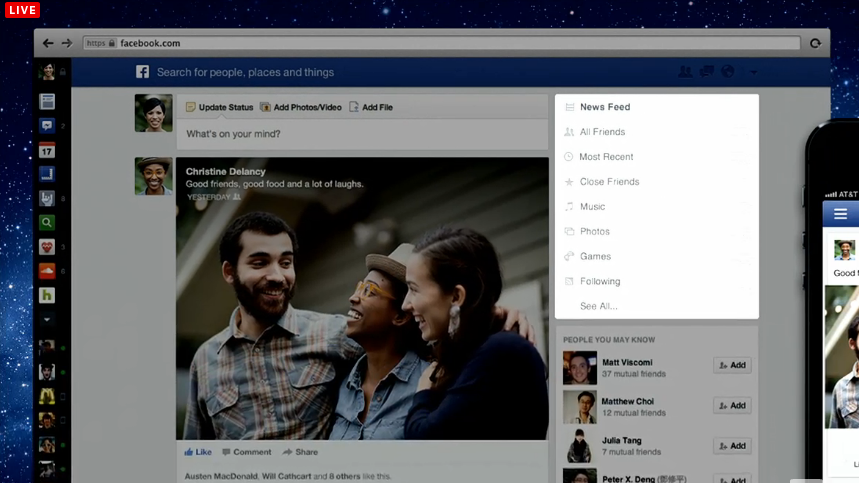This screenshot has width=859, height=483.
Task: Expand the sidebar down-arrow for more apps
Action: click(47, 320)
